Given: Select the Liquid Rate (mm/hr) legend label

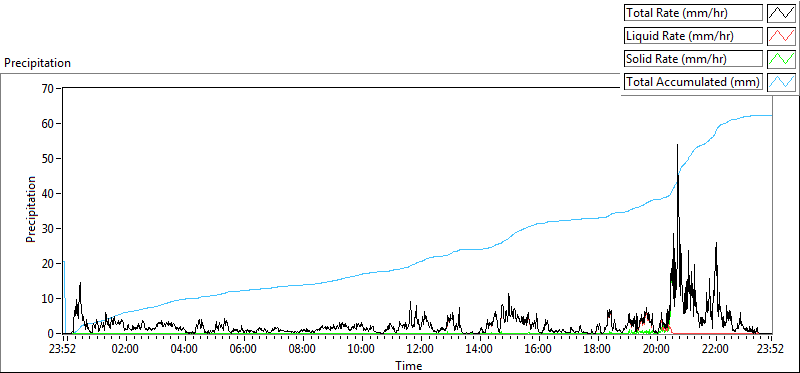Looking at the screenshot, I should click(694, 36).
